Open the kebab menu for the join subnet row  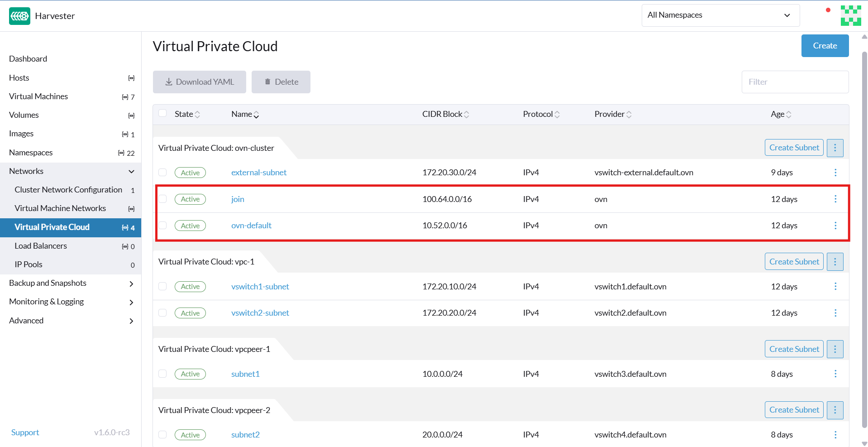pos(835,199)
